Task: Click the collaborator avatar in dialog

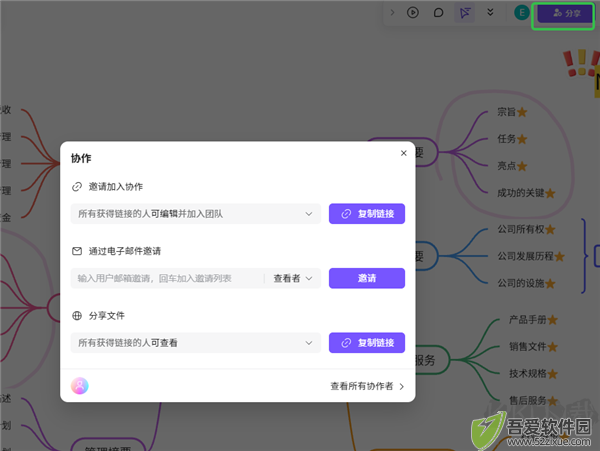Action: (x=80, y=386)
